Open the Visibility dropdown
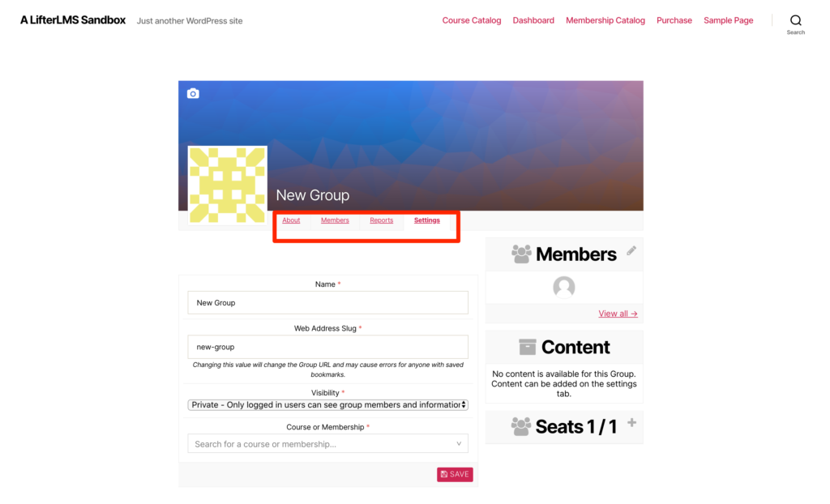 pos(327,405)
